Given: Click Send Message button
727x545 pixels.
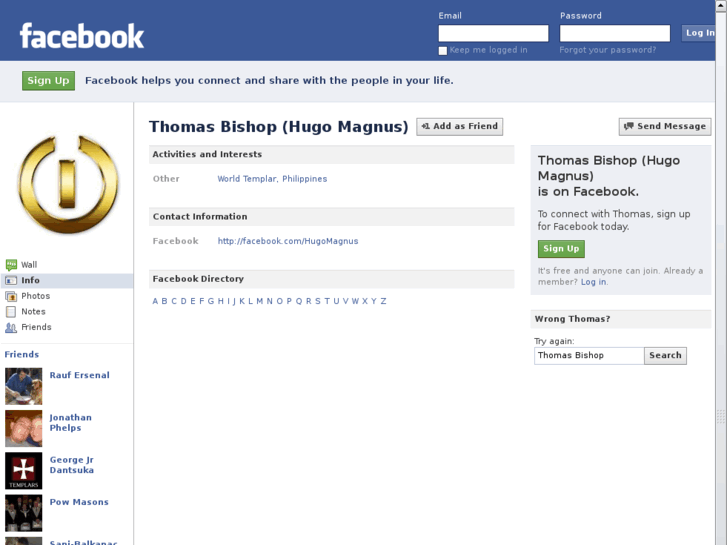Looking at the screenshot, I should coord(665,126).
